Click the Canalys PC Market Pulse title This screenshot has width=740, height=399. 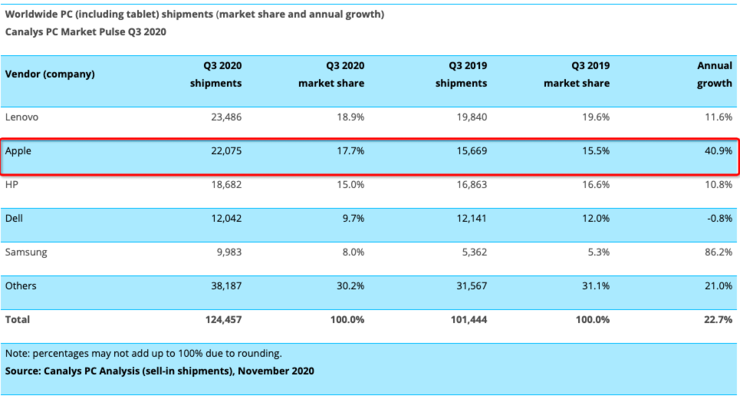point(85,32)
